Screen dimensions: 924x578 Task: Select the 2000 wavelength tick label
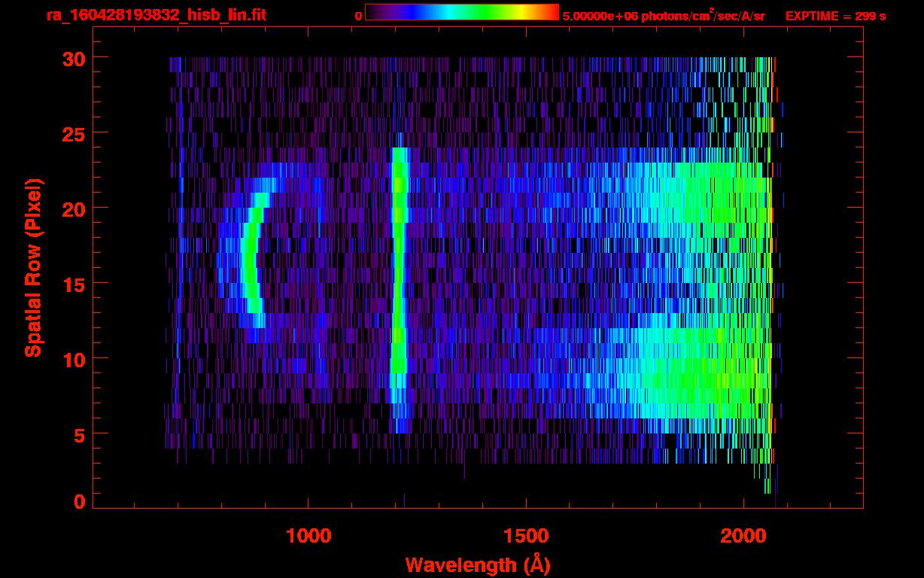pyautogui.click(x=743, y=536)
